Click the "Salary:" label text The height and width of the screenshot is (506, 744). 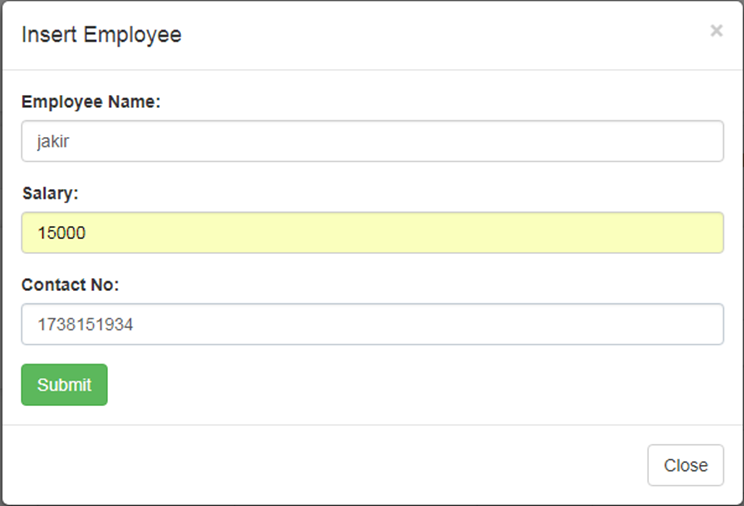click(x=50, y=193)
